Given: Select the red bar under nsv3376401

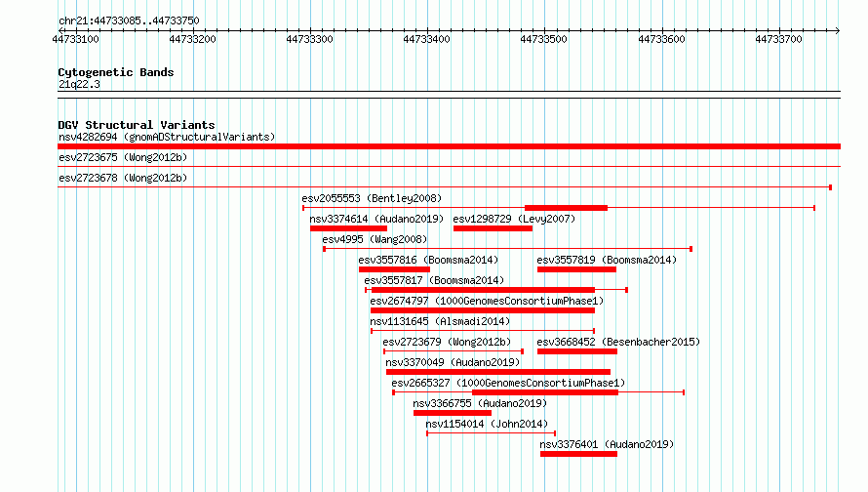Looking at the screenshot, I should click(578, 454).
